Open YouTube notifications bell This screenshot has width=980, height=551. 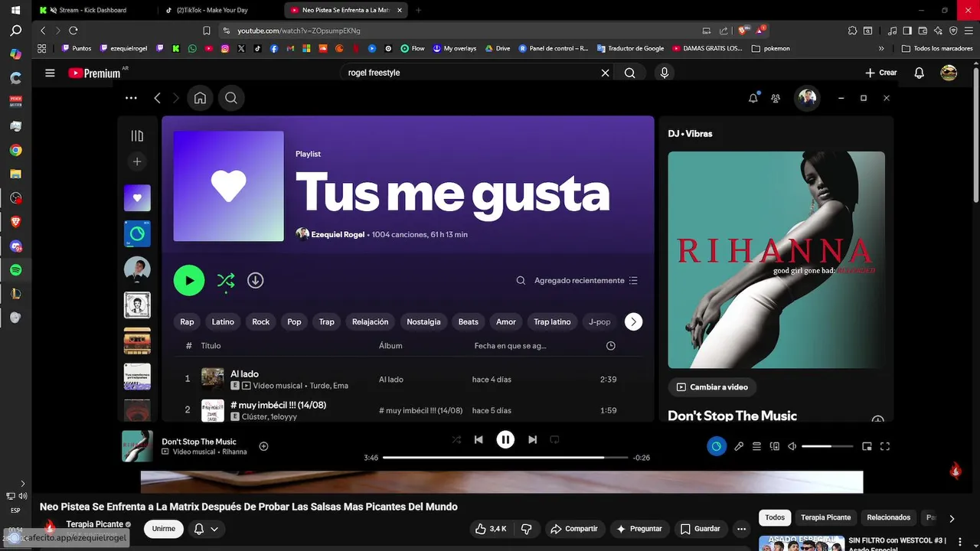(920, 73)
